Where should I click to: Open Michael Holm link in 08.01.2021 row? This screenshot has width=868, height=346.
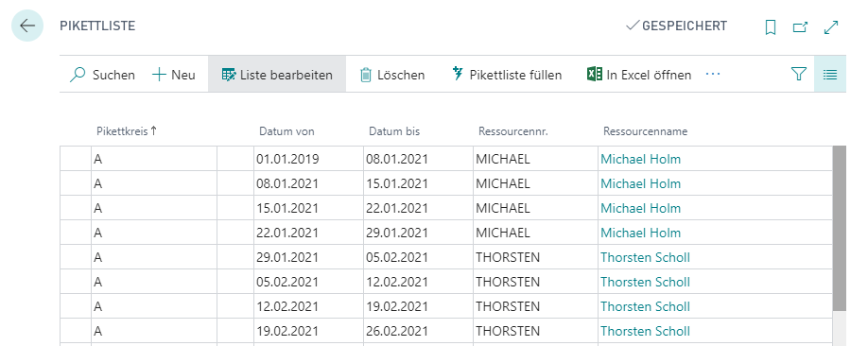pyautogui.click(x=640, y=183)
